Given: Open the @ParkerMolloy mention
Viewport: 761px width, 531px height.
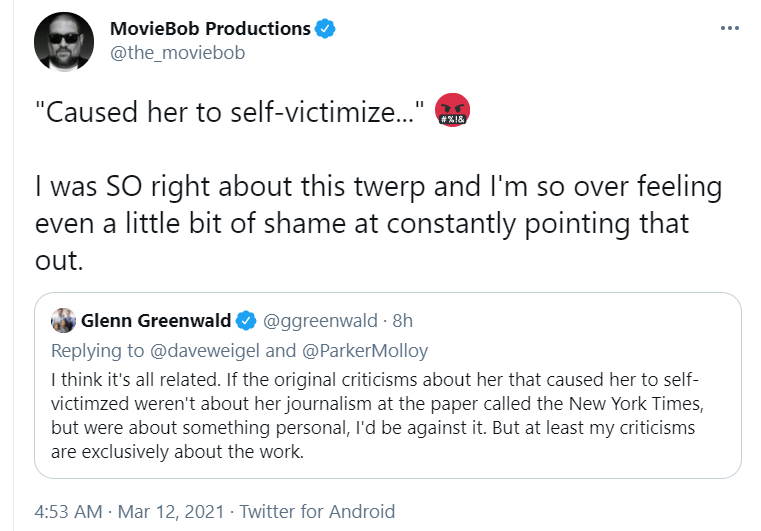Looking at the screenshot, I should point(365,350).
